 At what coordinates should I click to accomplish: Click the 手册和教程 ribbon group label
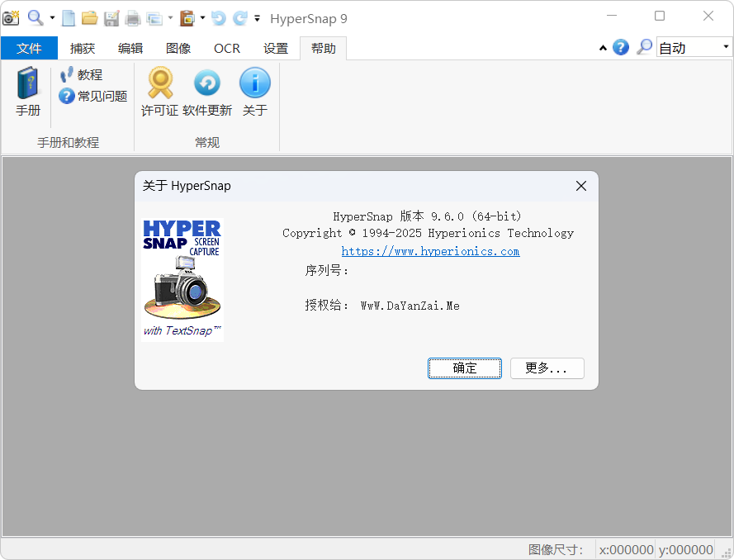tap(68, 142)
